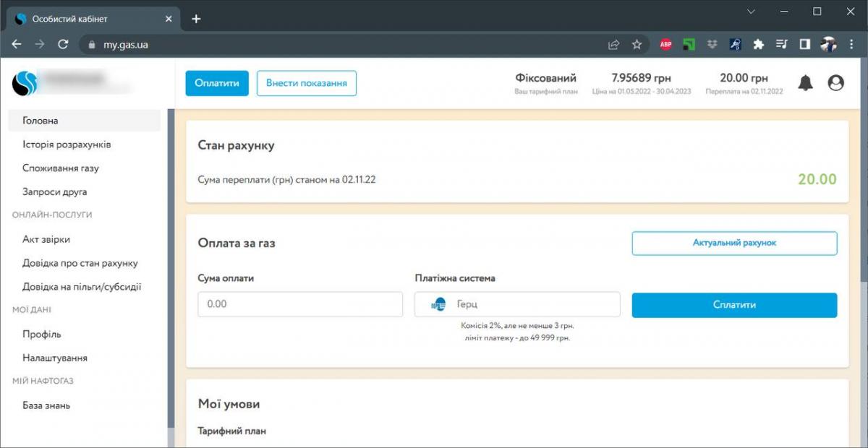
Task: Select Споживання газу menu item
Action: (x=61, y=168)
